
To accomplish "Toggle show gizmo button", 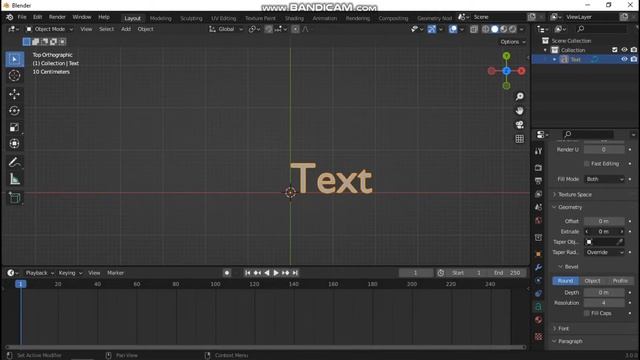I will tap(431, 29).
